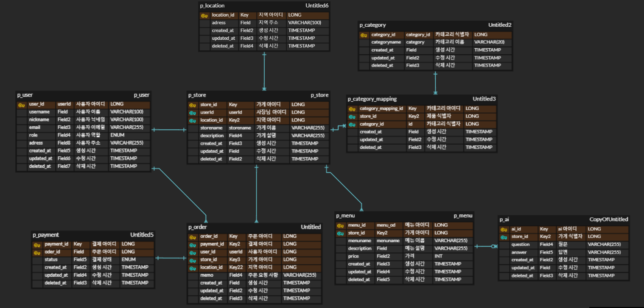Select the key icon of payment_id in p_payment

coord(37,244)
